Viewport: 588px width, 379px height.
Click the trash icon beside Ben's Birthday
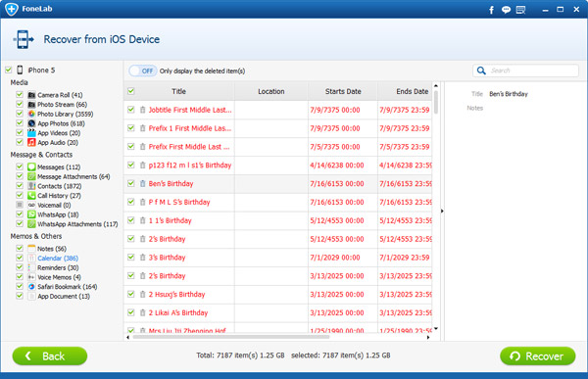click(142, 183)
